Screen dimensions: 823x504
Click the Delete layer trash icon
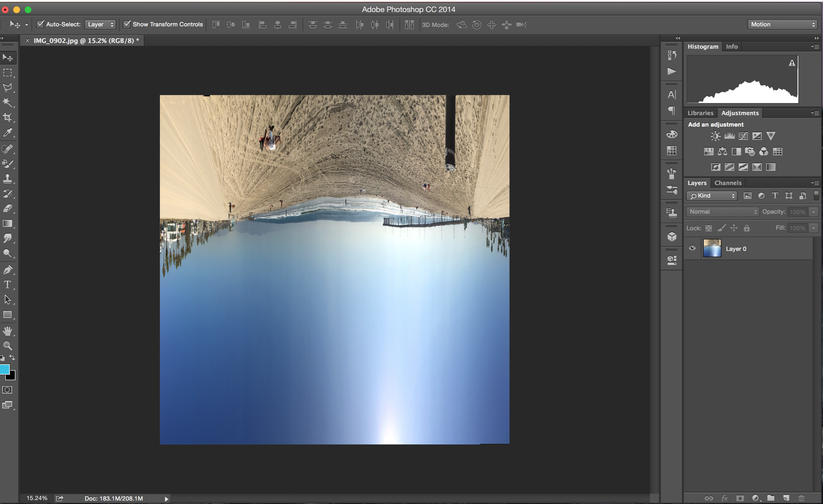(802, 498)
